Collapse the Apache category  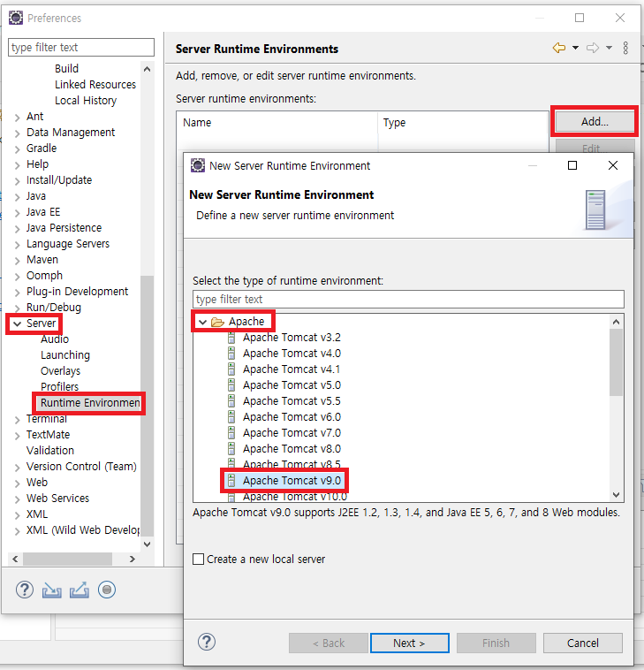[203, 322]
